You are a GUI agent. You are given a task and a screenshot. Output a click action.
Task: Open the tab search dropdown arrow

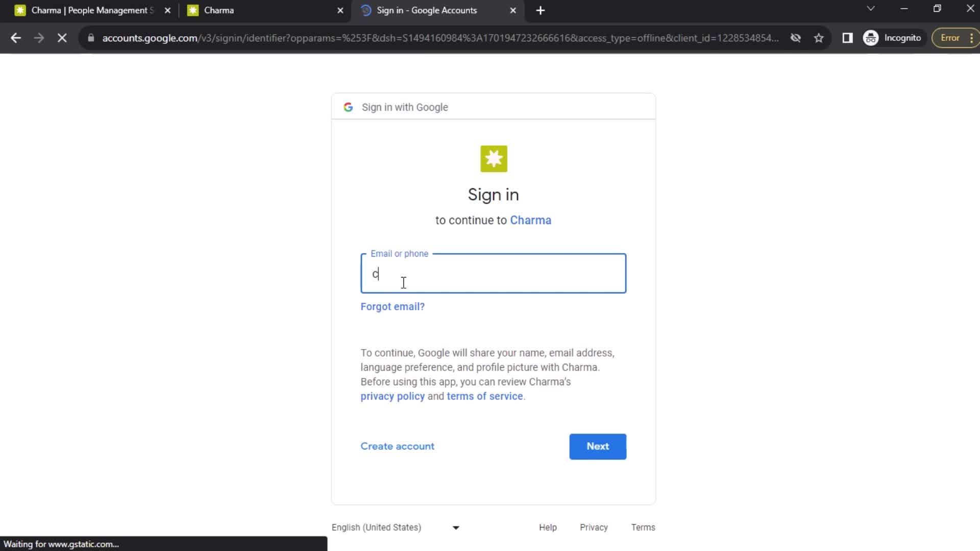[x=871, y=9]
